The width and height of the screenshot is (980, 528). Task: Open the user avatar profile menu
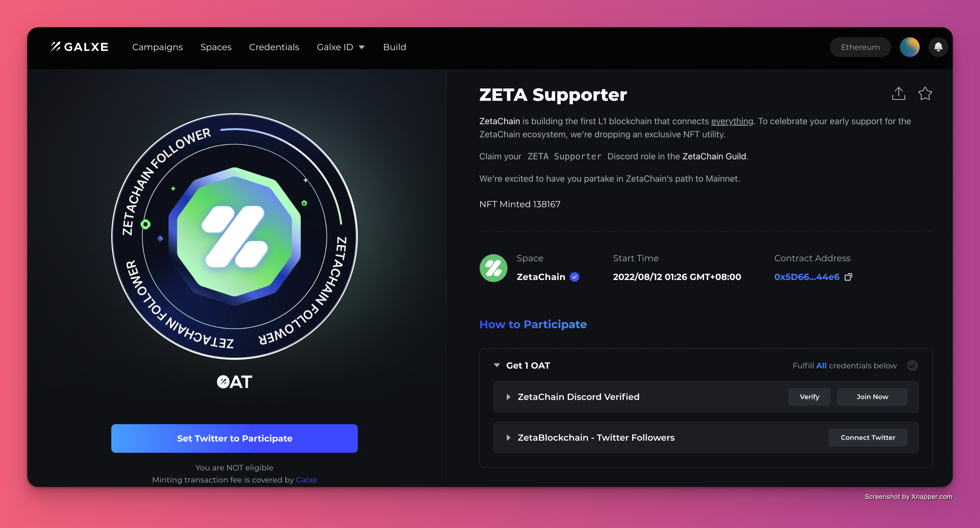tap(909, 47)
